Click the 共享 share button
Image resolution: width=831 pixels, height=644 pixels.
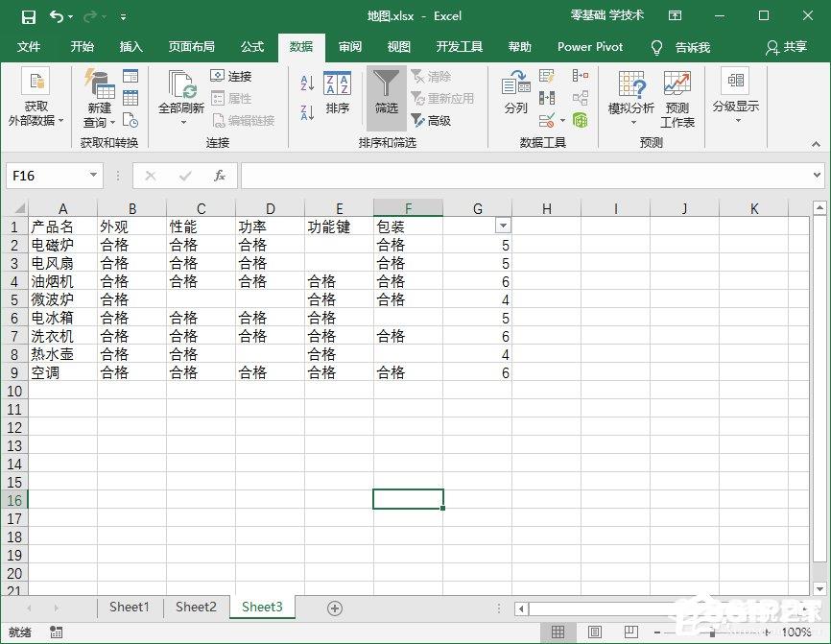(x=787, y=48)
